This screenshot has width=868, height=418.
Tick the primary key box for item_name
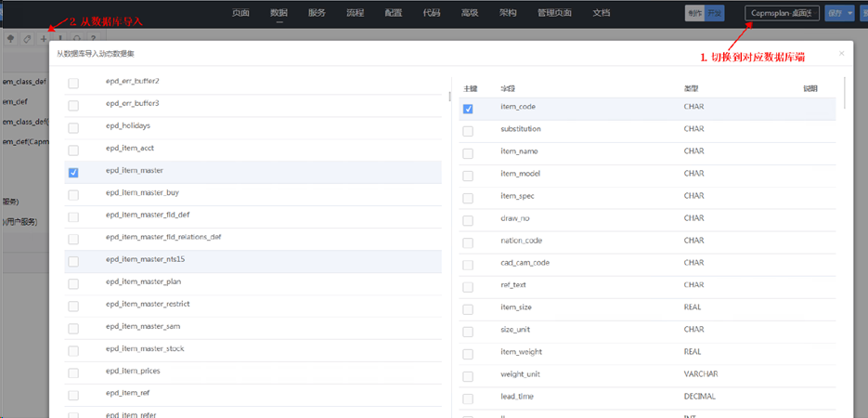click(468, 153)
